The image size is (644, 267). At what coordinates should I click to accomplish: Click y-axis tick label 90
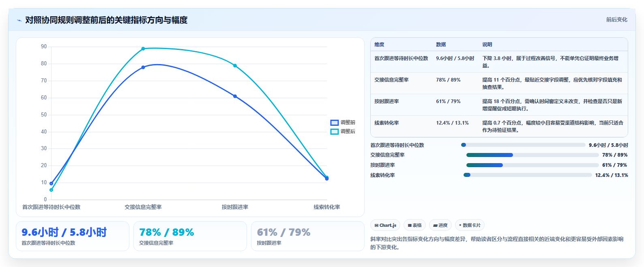[44, 47]
